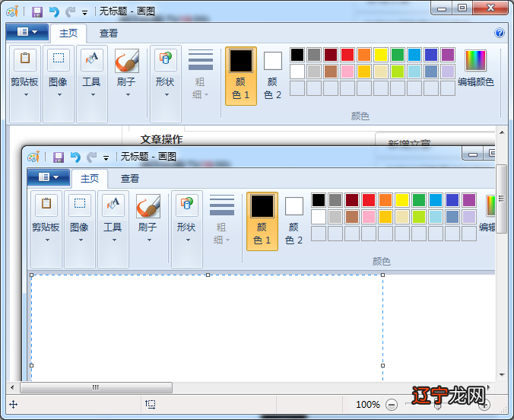Expand 形状 dropdown in the upper ribbon
Viewport: 514px width, 420px height.
click(165, 94)
